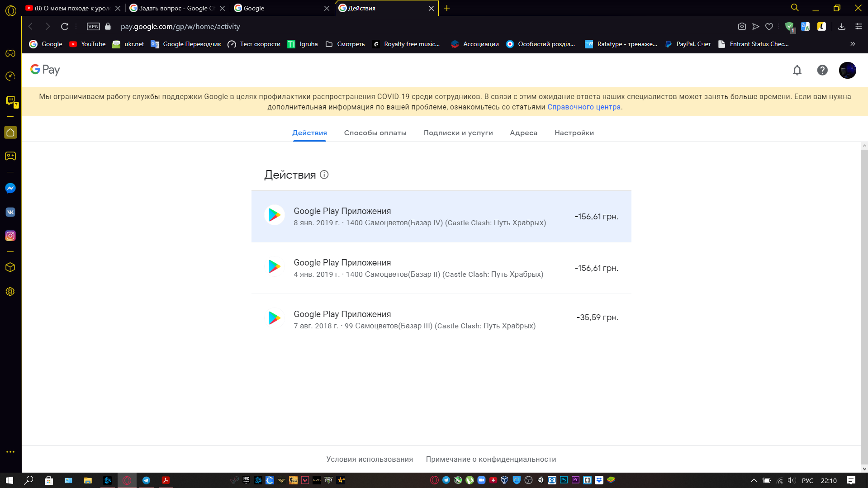This screenshot has height=488, width=868.
Task: Open Windows action center notifications
Action: coord(851,480)
